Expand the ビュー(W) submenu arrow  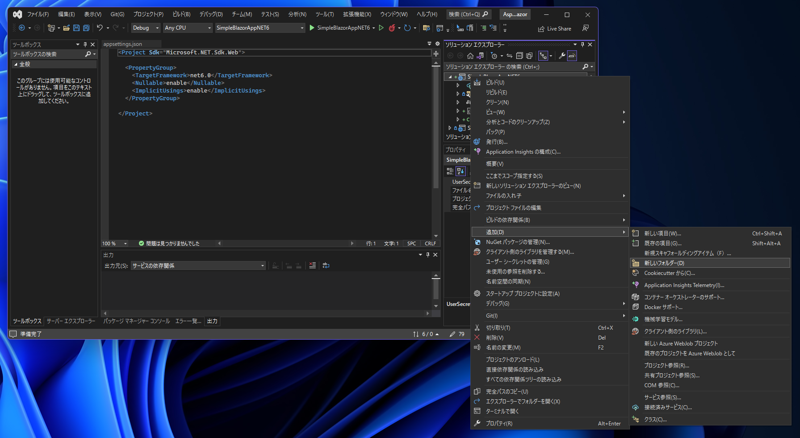coord(623,112)
